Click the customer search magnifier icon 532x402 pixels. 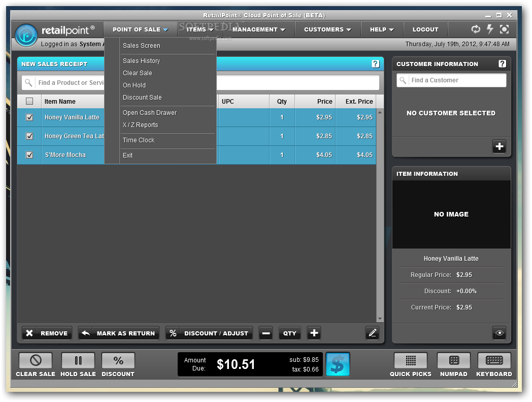click(x=403, y=80)
